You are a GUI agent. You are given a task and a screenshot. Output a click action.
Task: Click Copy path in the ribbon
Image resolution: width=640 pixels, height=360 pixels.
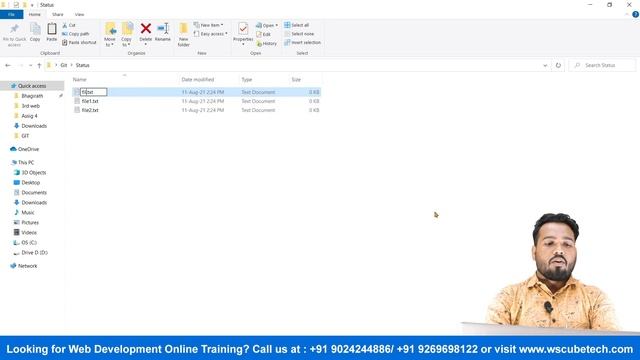(x=76, y=34)
